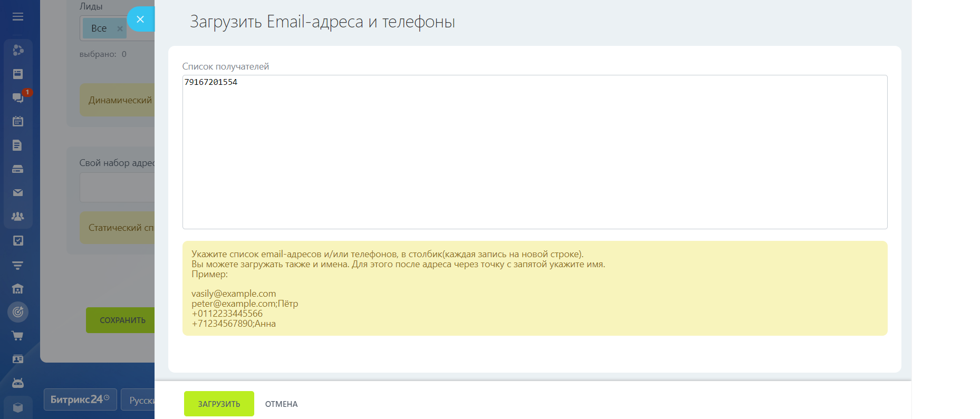Open the workgroups people icon

point(18,217)
